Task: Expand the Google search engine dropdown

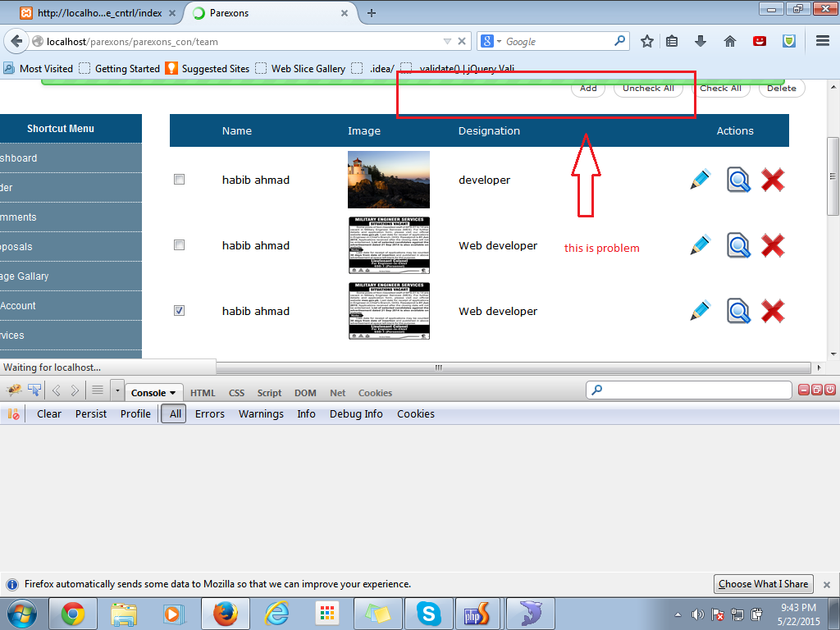Action: point(499,41)
